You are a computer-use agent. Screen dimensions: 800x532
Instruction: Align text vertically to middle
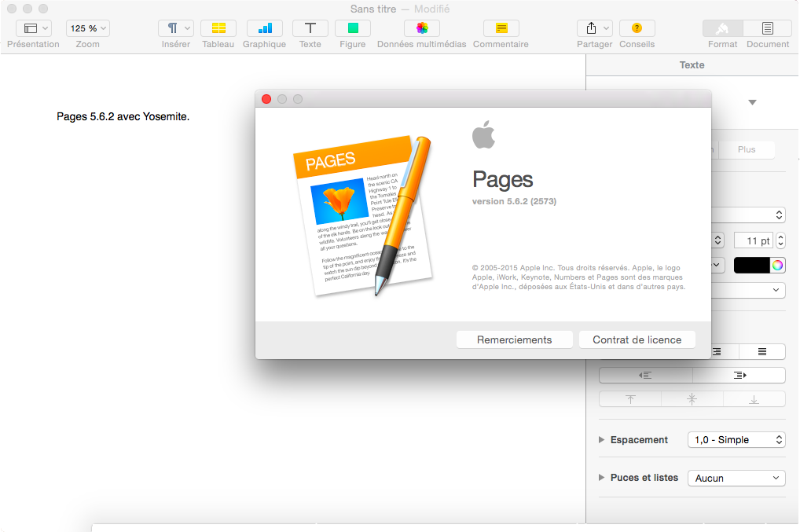(692, 399)
